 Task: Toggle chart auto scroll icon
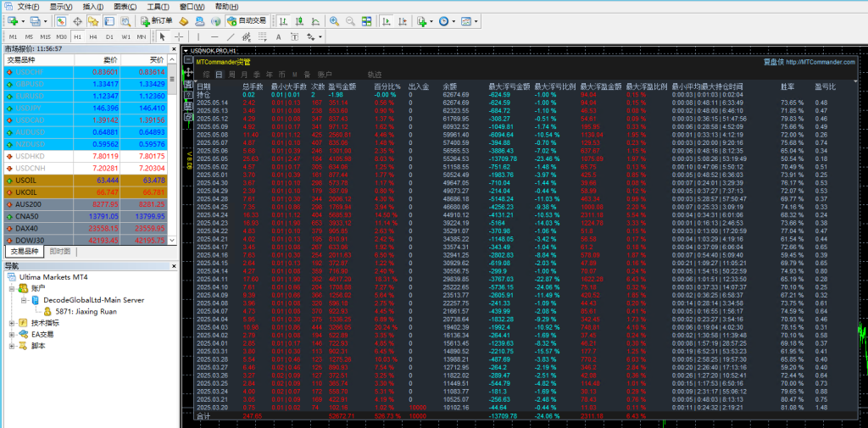[x=387, y=21]
